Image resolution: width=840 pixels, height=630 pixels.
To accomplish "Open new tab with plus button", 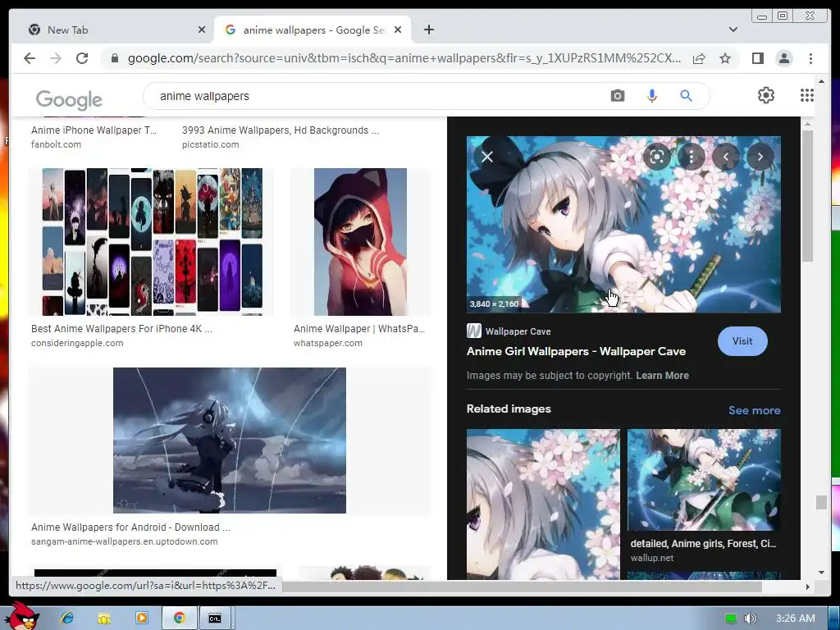I will coord(428,30).
